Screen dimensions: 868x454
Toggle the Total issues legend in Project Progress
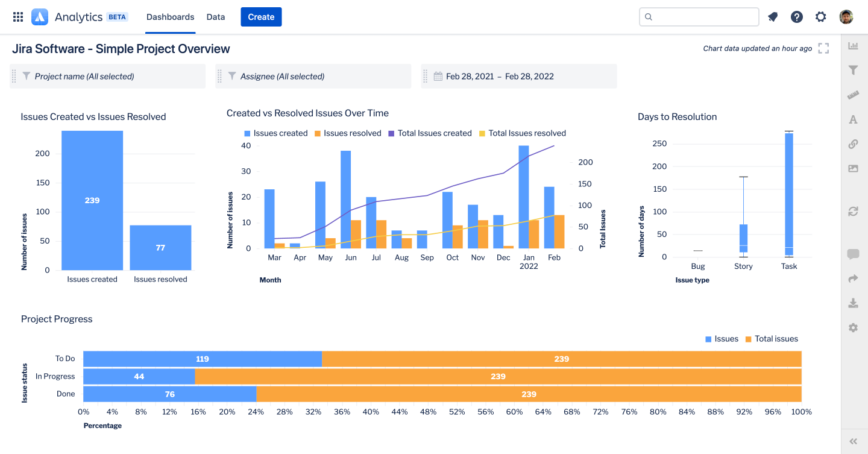(x=772, y=338)
